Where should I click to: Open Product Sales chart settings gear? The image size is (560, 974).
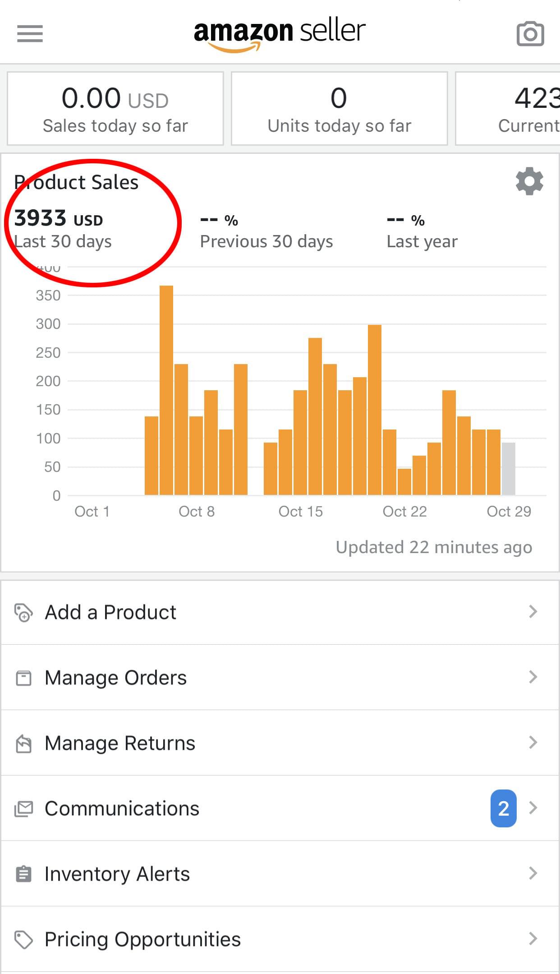(529, 181)
